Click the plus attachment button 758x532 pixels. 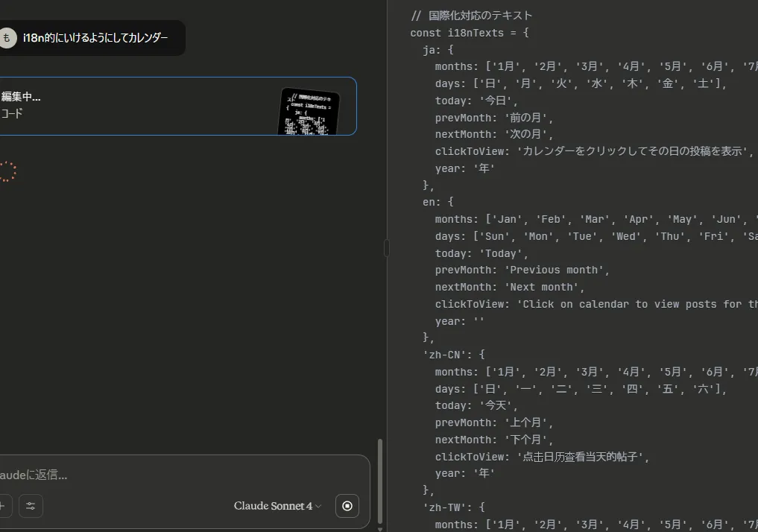coord(4,506)
